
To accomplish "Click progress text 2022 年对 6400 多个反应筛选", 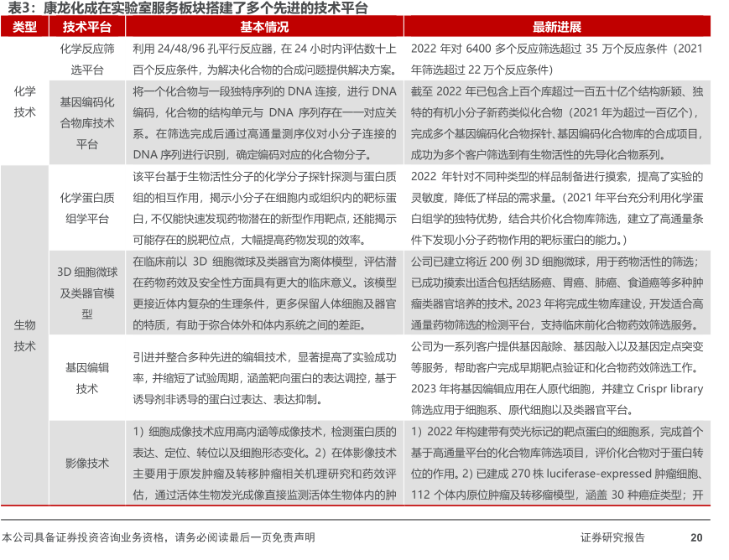I will [557, 59].
